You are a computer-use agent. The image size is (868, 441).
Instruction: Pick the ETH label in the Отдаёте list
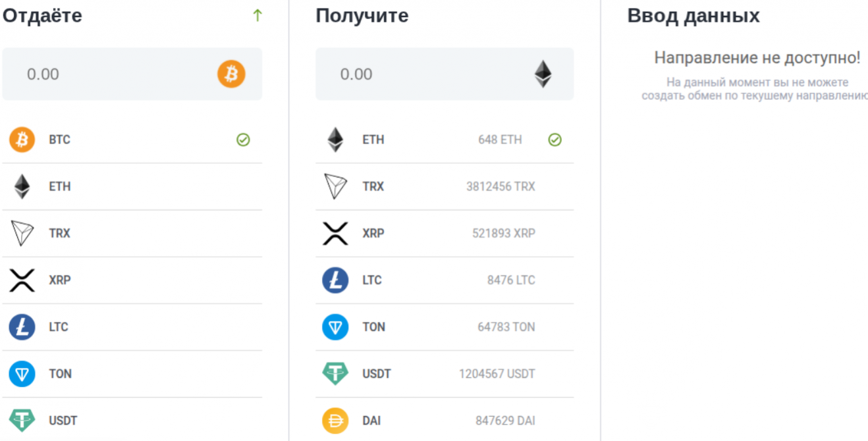pos(59,186)
